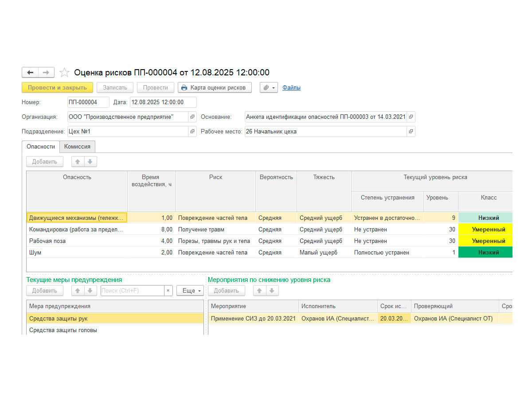Click the back navigation arrow

pyautogui.click(x=30, y=72)
